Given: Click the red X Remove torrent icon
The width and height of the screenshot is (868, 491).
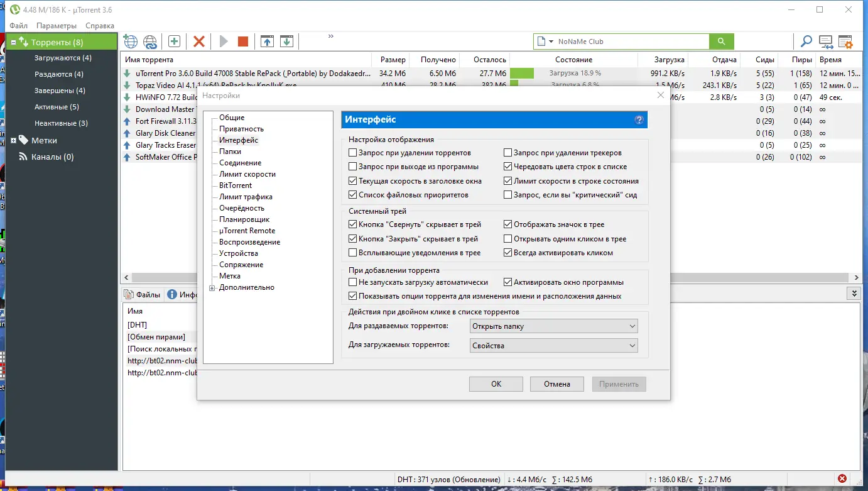Looking at the screenshot, I should [199, 41].
